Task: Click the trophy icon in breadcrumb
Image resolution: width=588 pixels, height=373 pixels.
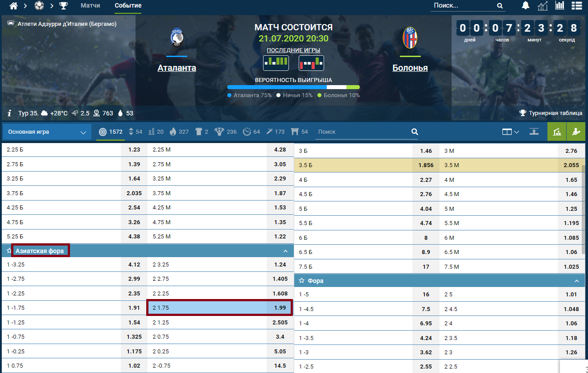Action: (x=64, y=6)
